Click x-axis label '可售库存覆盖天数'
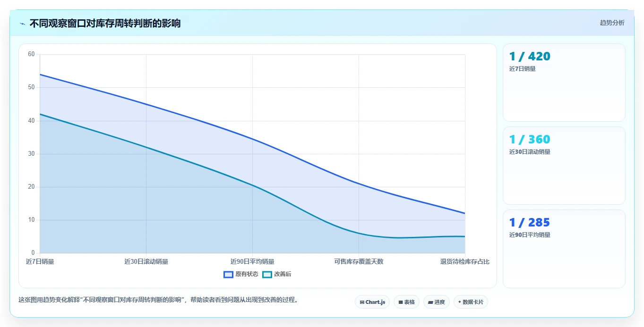644x327 pixels. coord(359,261)
